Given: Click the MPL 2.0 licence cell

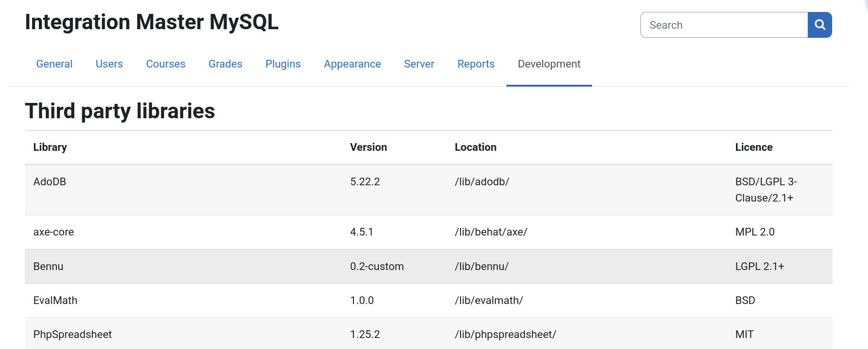Looking at the screenshot, I should pos(755,232).
